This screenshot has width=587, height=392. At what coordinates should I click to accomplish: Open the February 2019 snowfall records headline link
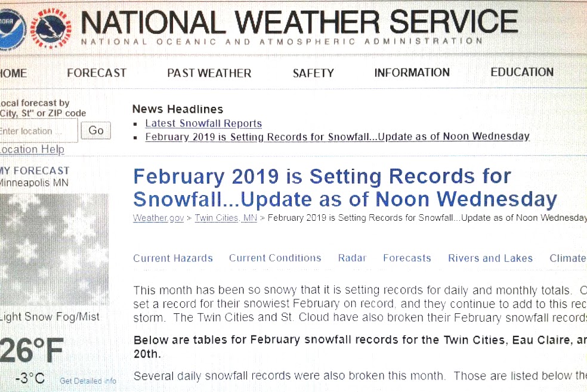337,137
